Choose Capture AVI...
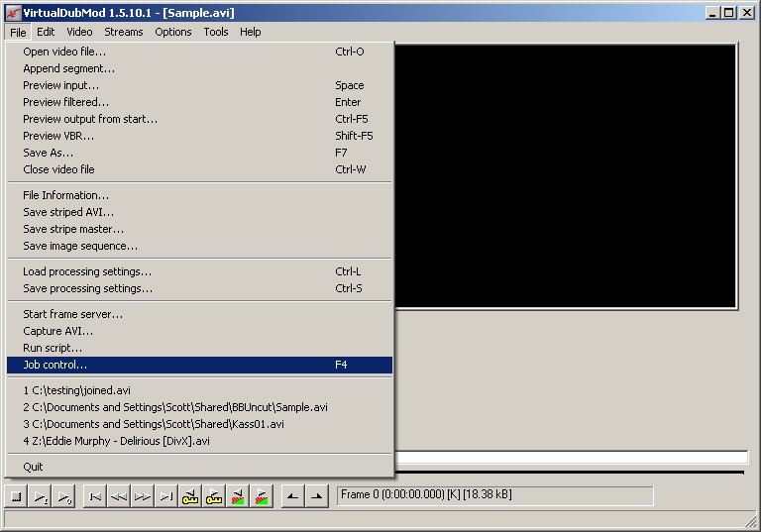 point(199,331)
